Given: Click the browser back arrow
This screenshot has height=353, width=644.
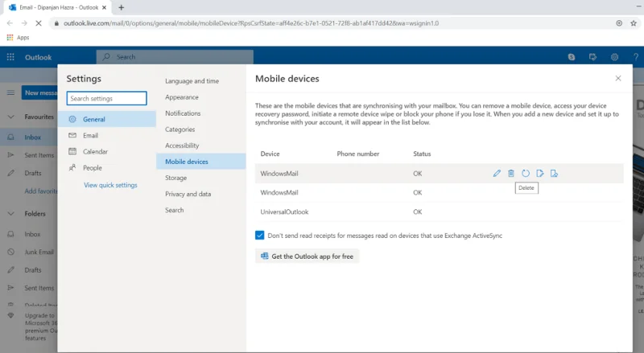Looking at the screenshot, I should (10, 23).
